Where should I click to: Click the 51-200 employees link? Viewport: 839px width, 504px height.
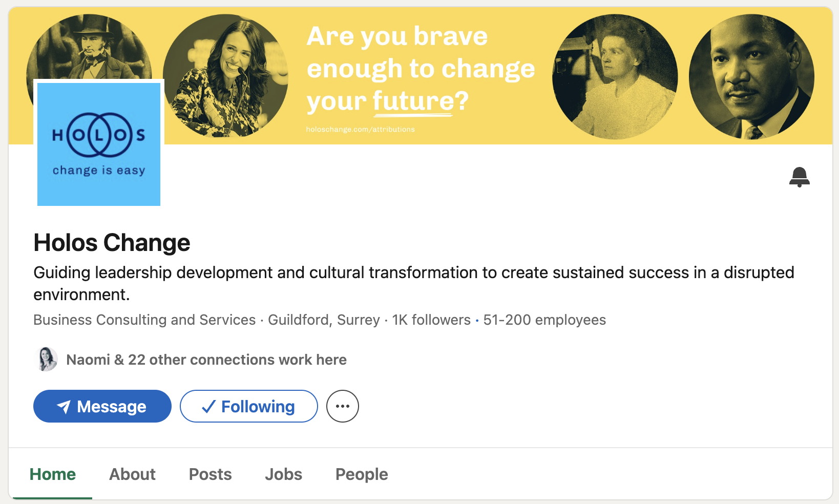click(544, 320)
